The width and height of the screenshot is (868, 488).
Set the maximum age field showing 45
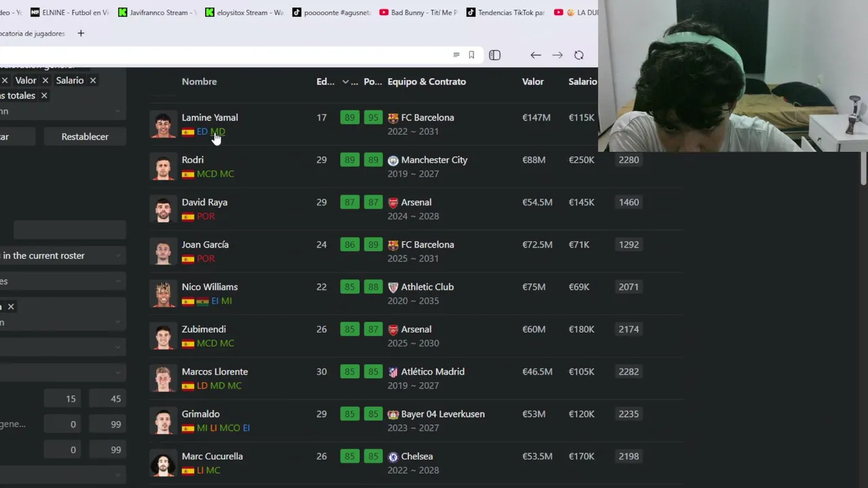(107, 399)
